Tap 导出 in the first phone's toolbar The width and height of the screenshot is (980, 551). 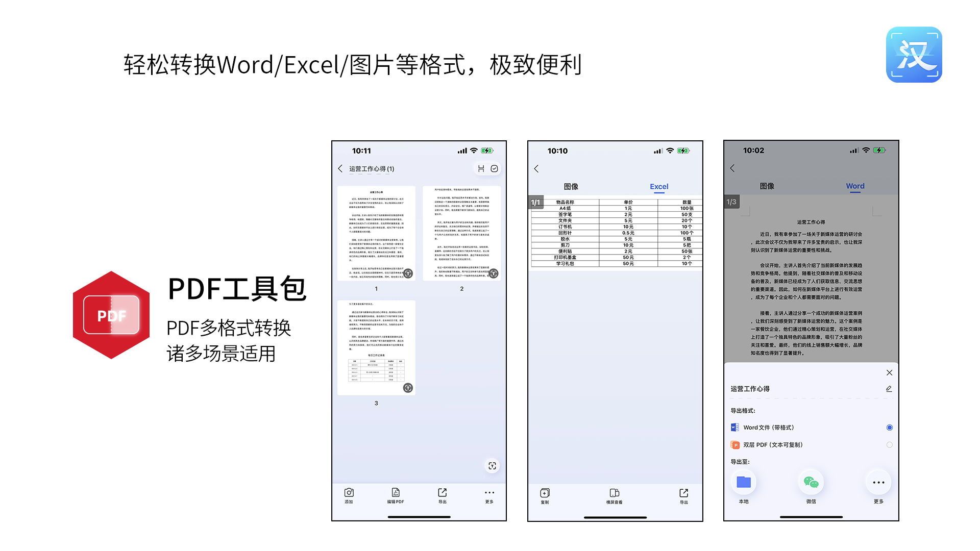click(x=442, y=493)
